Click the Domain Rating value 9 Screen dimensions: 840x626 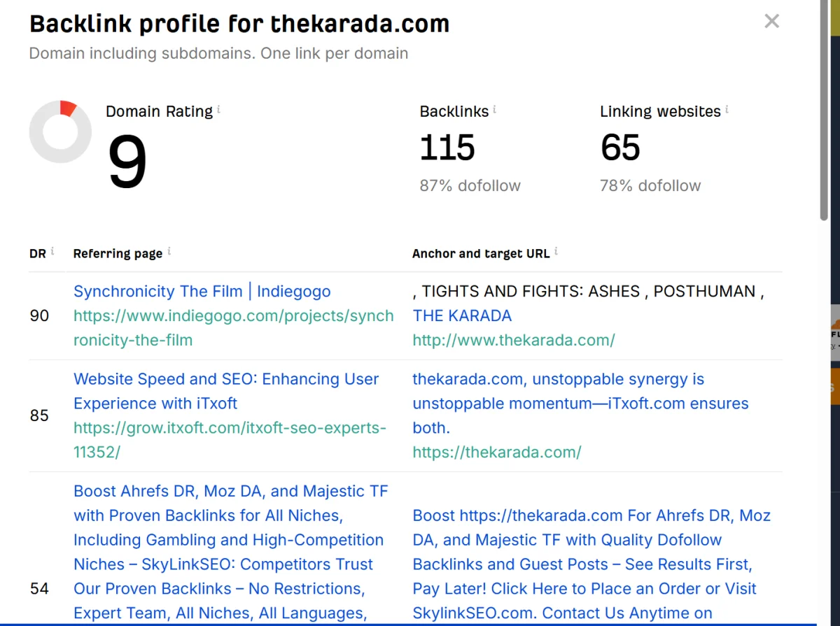[127, 162]
